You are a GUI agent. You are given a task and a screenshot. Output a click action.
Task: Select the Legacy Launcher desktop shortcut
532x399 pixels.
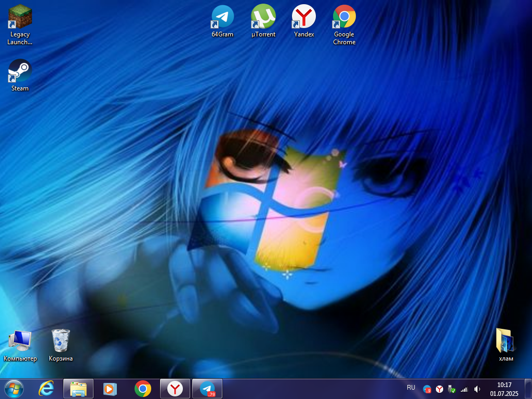tap(20, 25)
